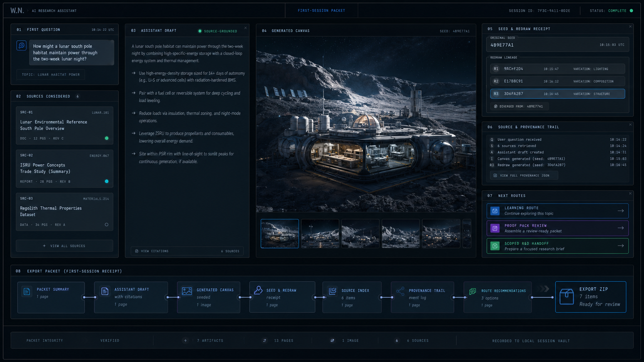The image size is (644, 362).
Task: Click the provenance JSON file icon
Action: (495, 175)
